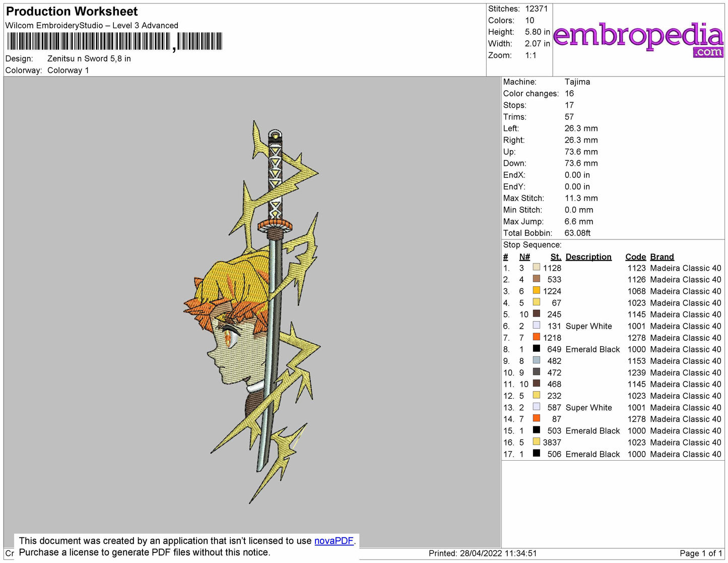728x563 pixels.
Task: Click the Description column header
Action: [588, 257]
